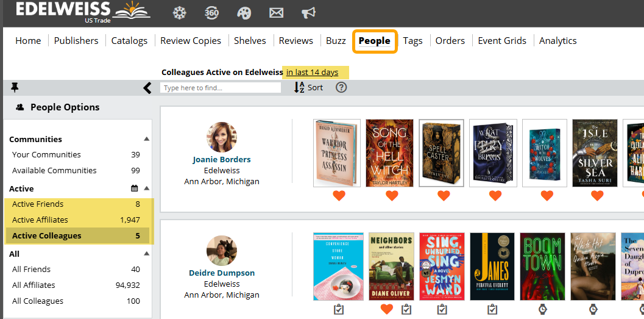Collapse the sidebar with left chevron
The image size is (644, 319).
coord(147,88)
